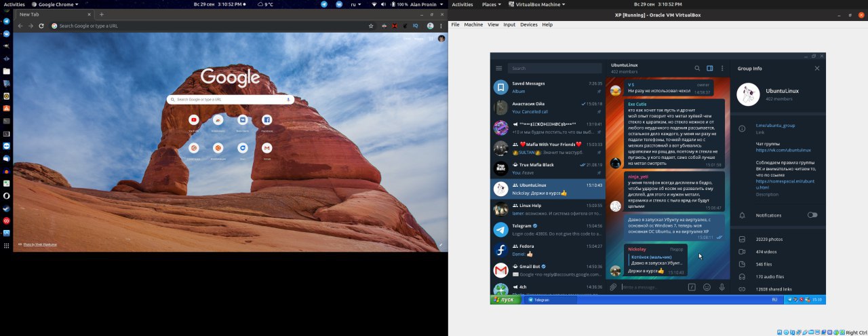Open Chrome's three-dot menu
Screen dimensions: 868x336
point(441,26)
